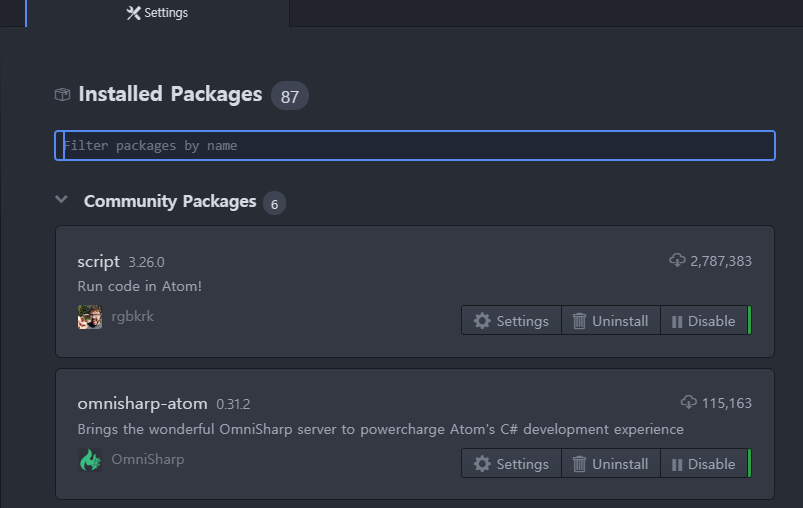
Task: Click omnisharp-atom download cloud icon
Action: (x=688, y=402)
